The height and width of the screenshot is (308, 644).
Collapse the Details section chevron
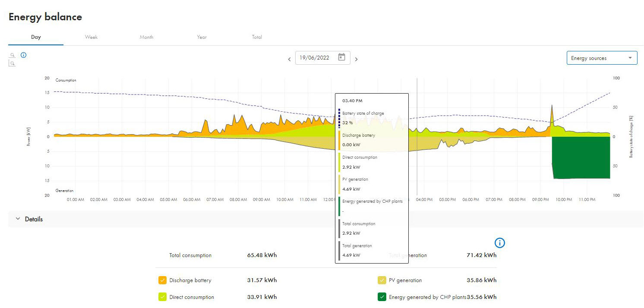point(18,219)
